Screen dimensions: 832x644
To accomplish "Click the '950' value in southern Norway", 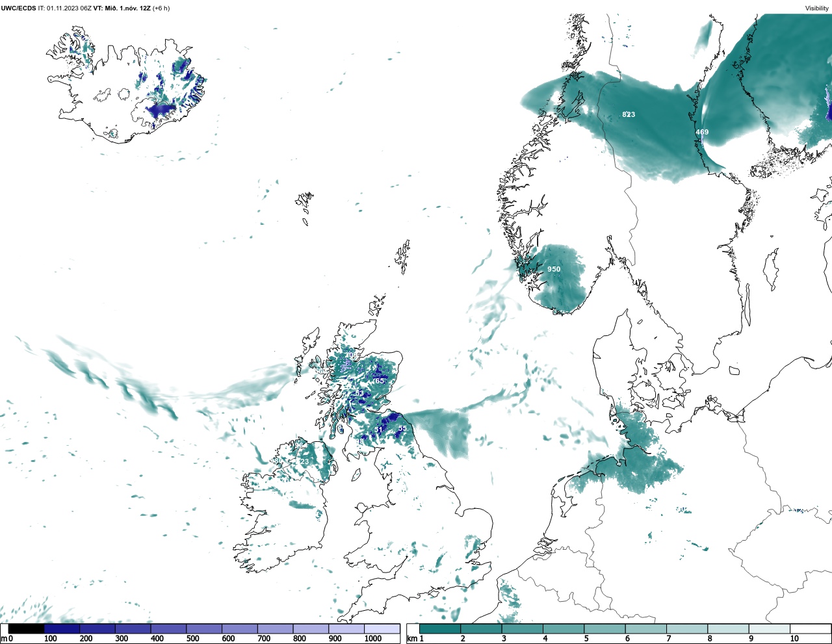I will [x=554, y=269].
